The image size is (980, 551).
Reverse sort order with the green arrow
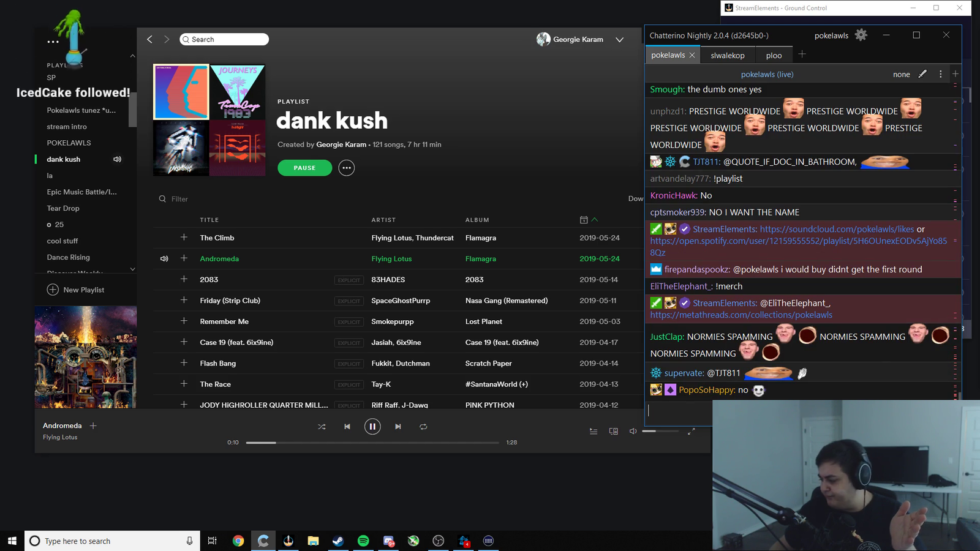pos(595,219)
